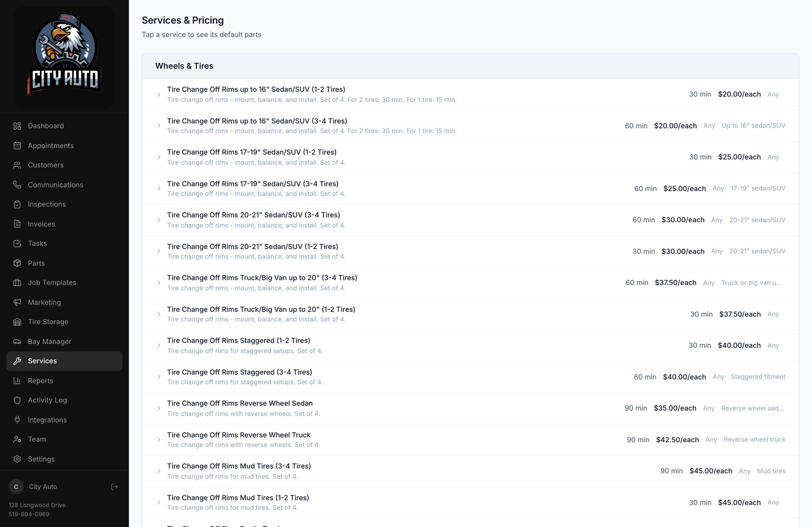
Task: Click the Customers people icon
Action: click(17, 165)
